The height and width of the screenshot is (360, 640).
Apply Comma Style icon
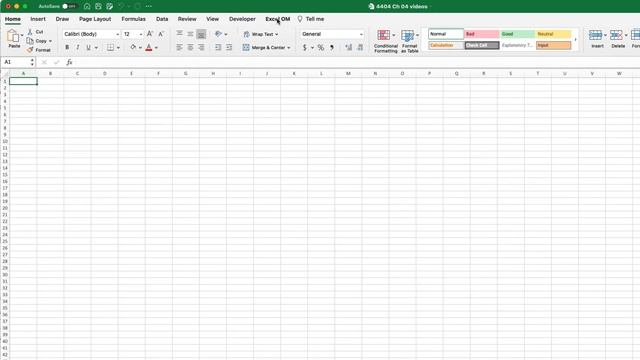pyautogui.click(x=332, y=48)
